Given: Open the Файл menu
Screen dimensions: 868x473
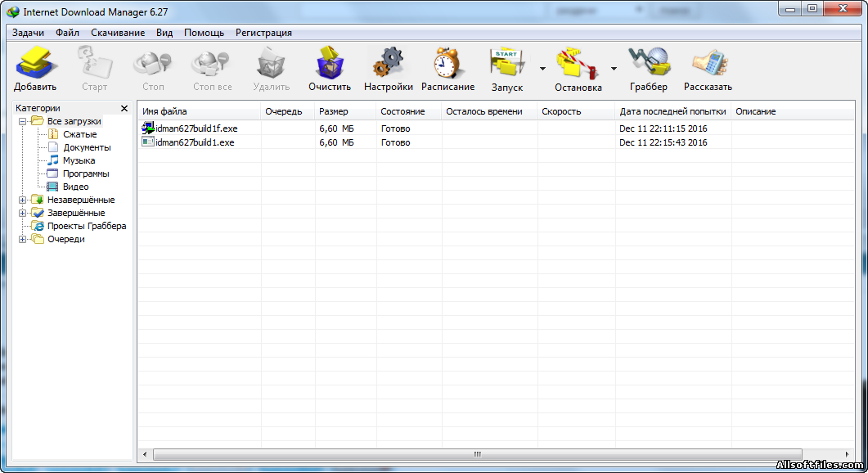Looking at the screenshot, I should point(68,33).
